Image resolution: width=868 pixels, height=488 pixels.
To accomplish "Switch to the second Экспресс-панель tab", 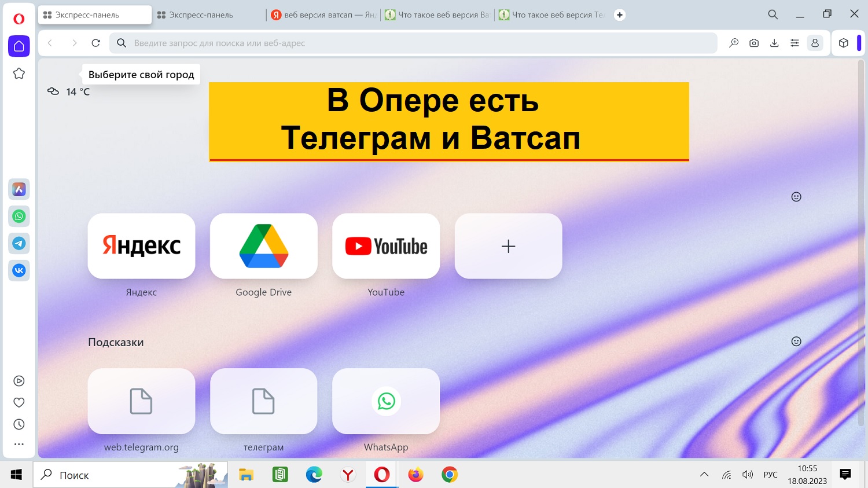I will click(209, 15).
